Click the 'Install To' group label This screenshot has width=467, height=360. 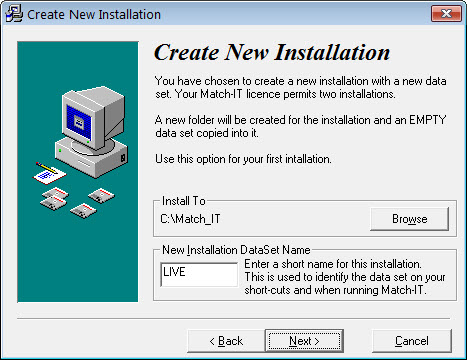coord(184,201)
